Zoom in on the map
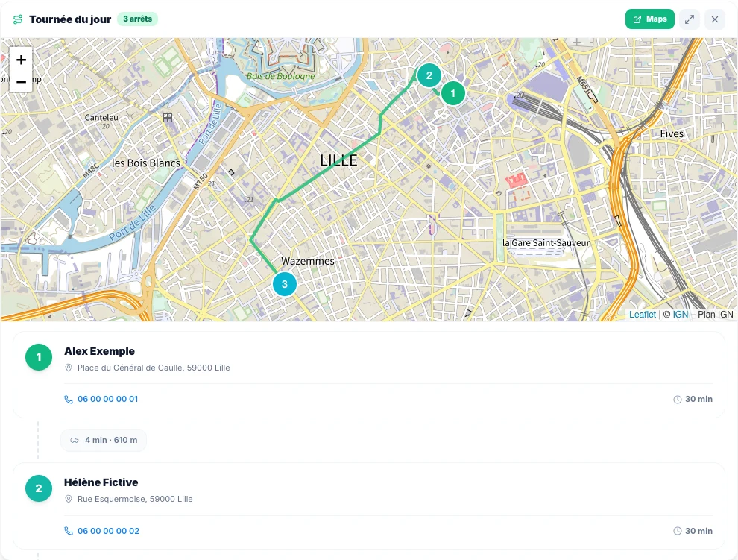738x560 pixels. 21,60
